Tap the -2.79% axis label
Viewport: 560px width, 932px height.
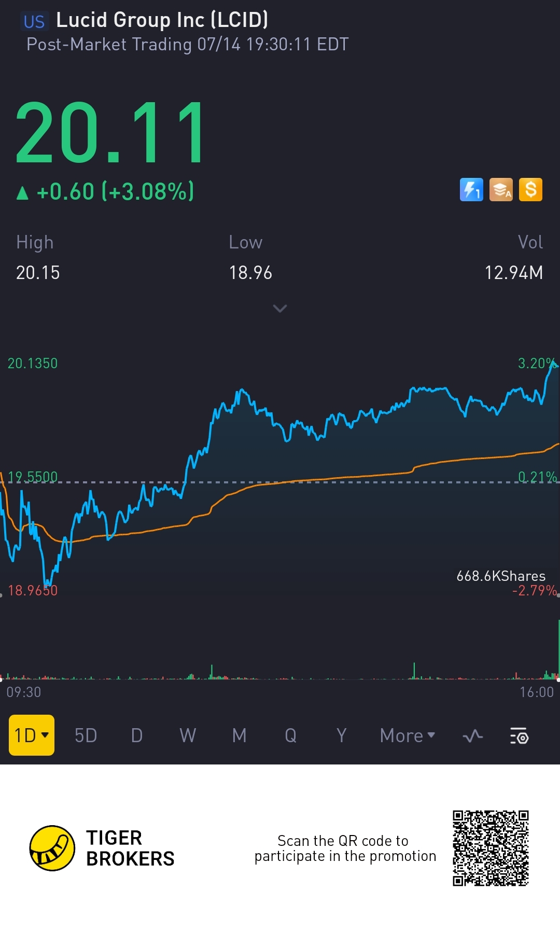pos(534,590)
